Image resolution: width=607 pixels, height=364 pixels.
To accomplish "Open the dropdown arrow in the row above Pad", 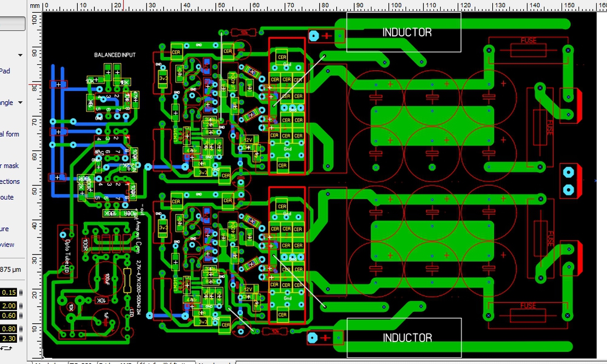I will [20, 55].
